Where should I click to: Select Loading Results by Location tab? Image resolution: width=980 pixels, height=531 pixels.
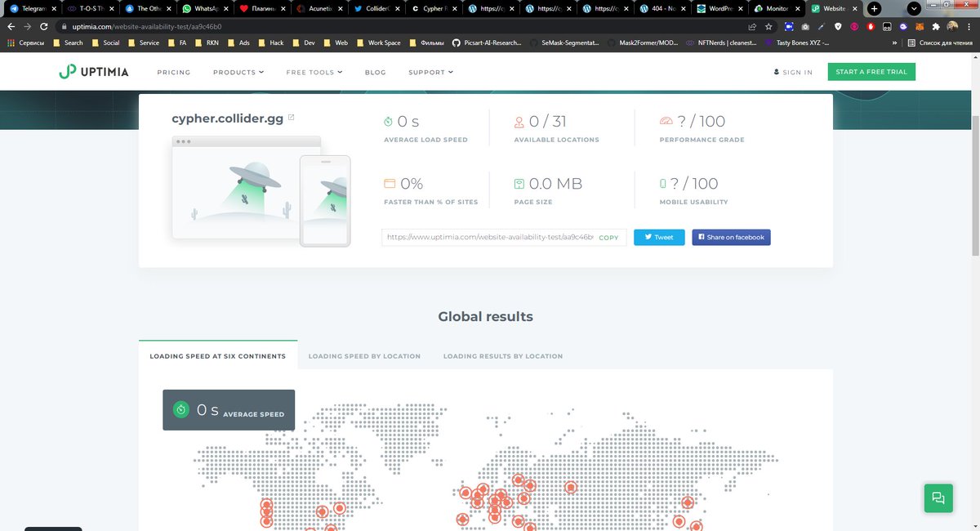(503, 356)
